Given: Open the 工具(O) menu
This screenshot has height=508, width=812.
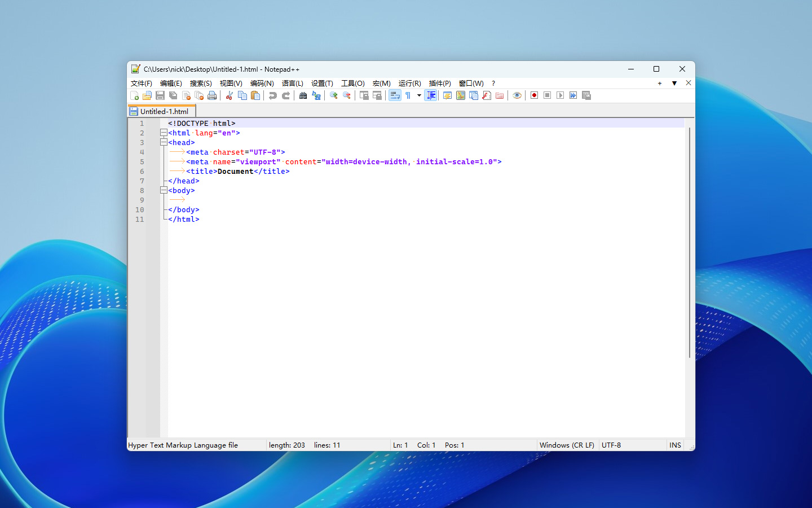Looking at the screenshot, I should (x=353, y=83).
